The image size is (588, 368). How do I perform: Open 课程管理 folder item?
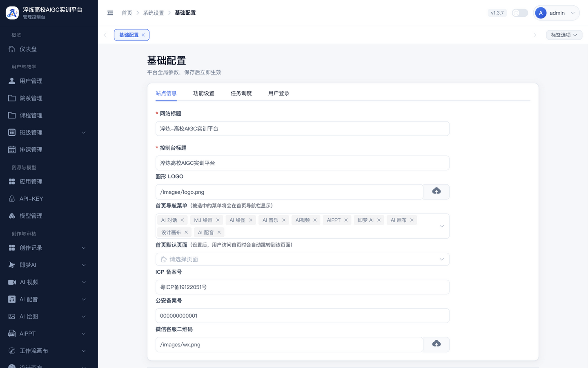[x=49, y=115]
